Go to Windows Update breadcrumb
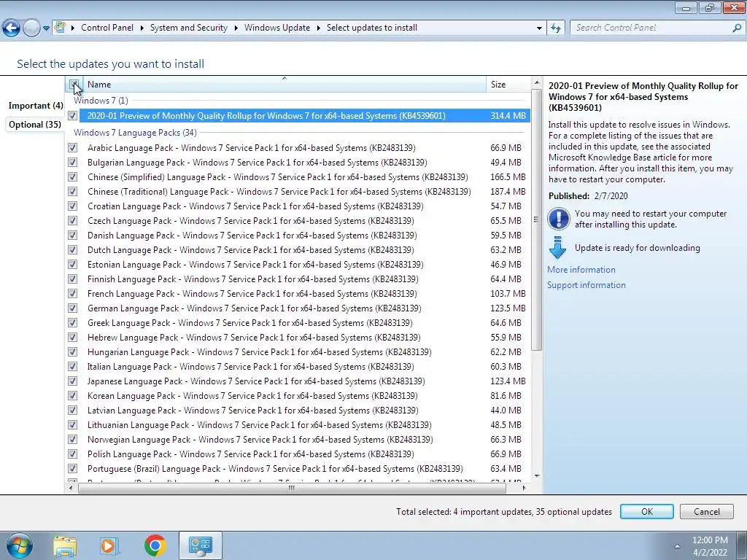This screenshot has height=560, width=747. (277, 28)
